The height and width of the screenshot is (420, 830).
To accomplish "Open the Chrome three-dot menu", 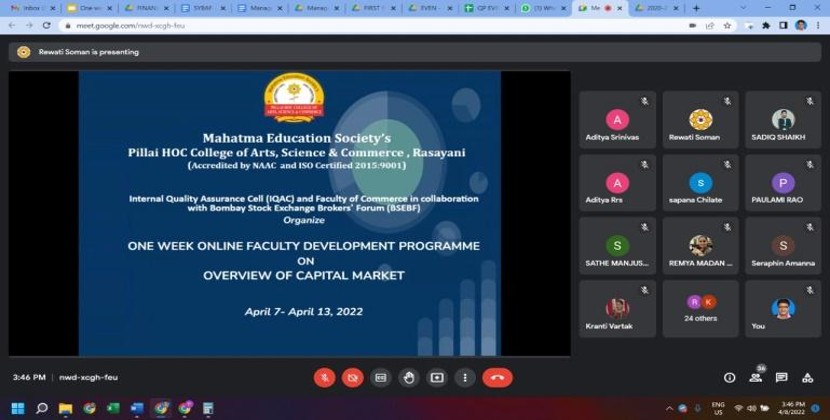I will tap(818, 25).
